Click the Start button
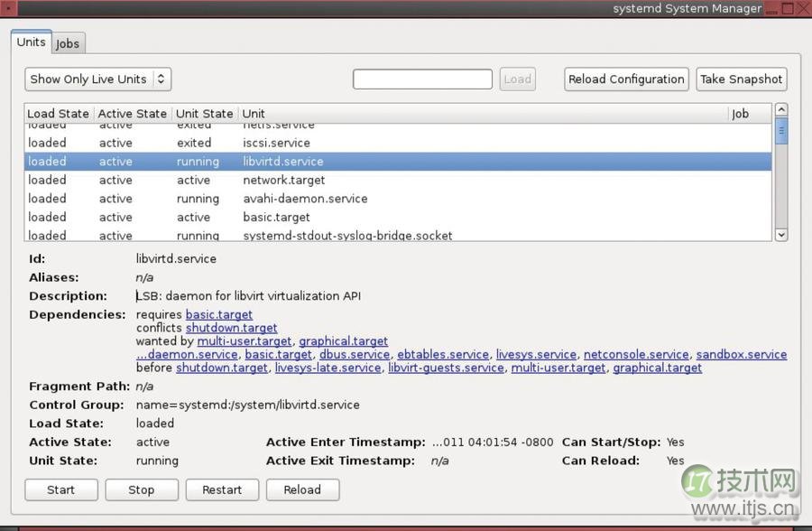 61,489
